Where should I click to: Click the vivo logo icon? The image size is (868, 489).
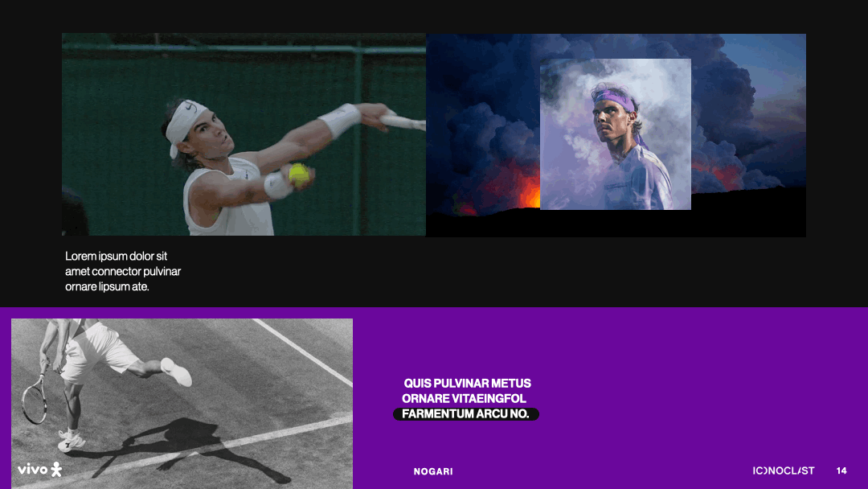39,470
